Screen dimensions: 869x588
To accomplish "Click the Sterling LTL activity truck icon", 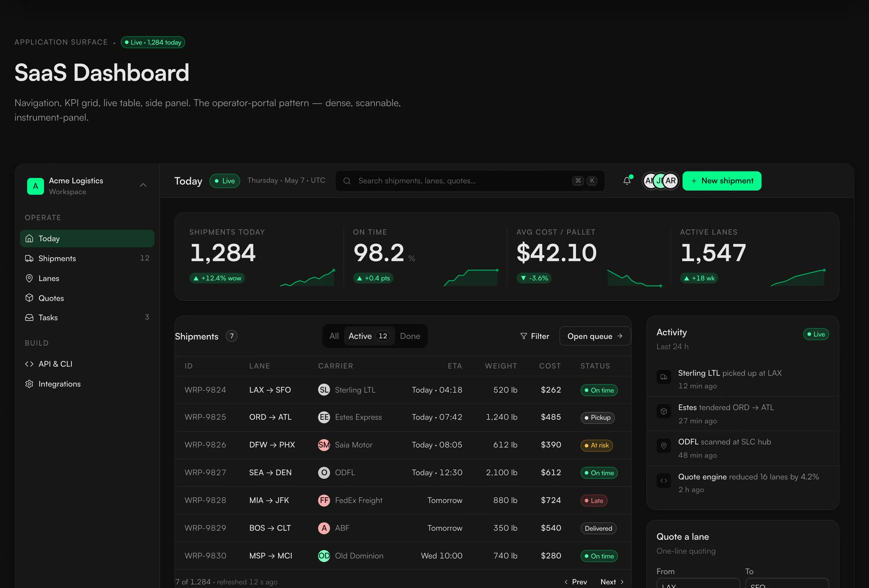I will coord(664,377).
